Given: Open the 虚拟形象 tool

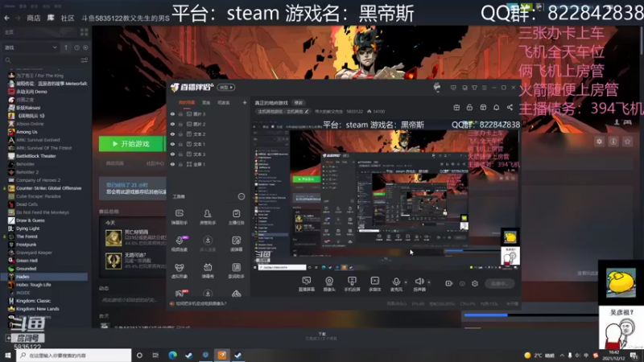Looking at the screenshot, I should pos(180,270).
